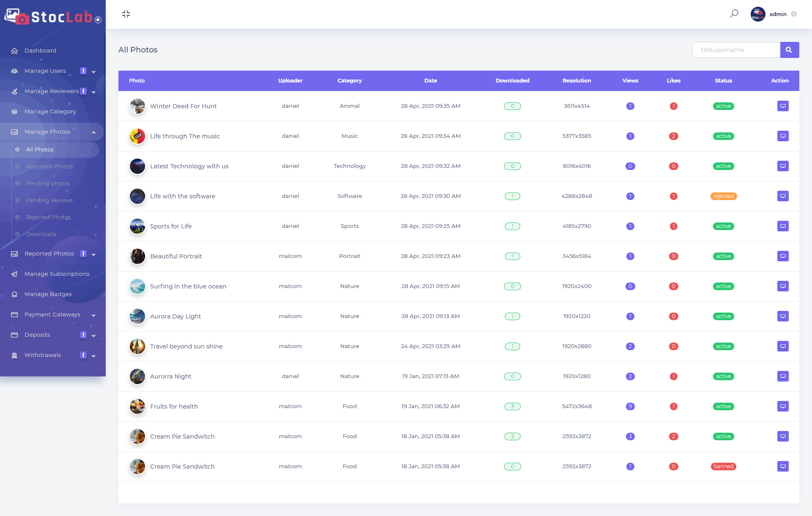Click the Downloads submenu link
This screenshot has width=812, height=516.
(x=41, y=234)
